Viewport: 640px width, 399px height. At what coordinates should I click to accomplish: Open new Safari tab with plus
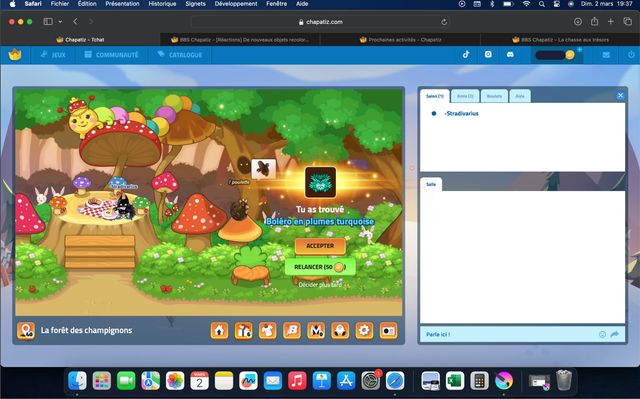click(611, 22)
